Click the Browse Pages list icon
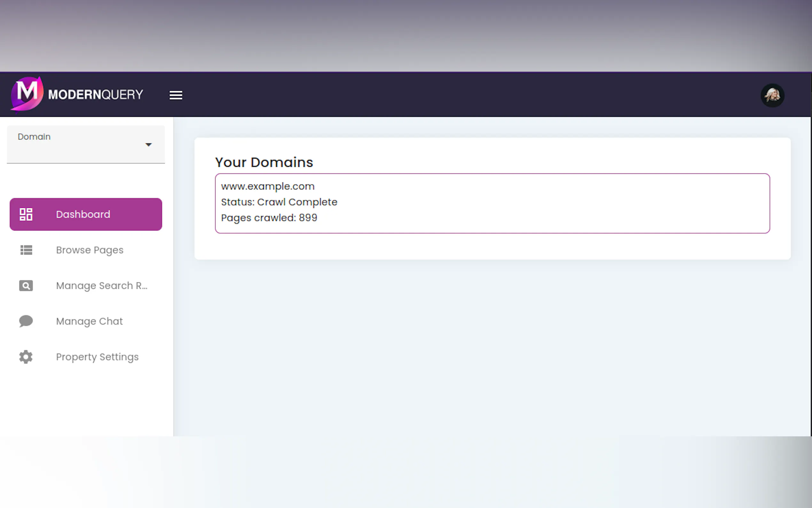This screenshot has width=812, height=508. click(x=26, y=250)
